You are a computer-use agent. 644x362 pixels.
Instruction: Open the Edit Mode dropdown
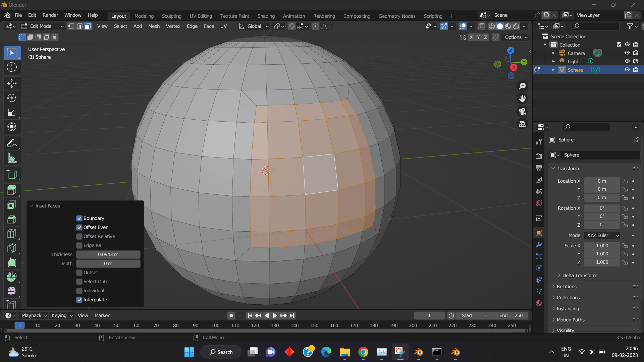pos(42,26)
